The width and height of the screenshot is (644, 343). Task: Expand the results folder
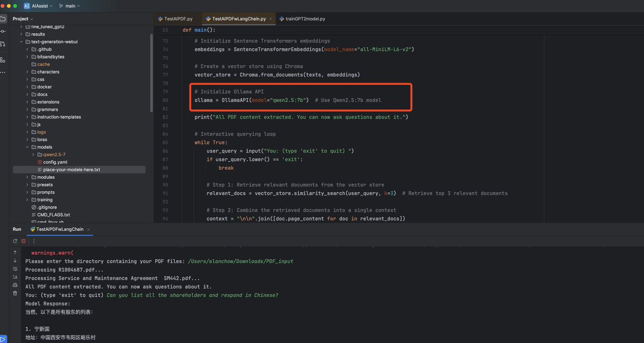(x=21, y=34)
